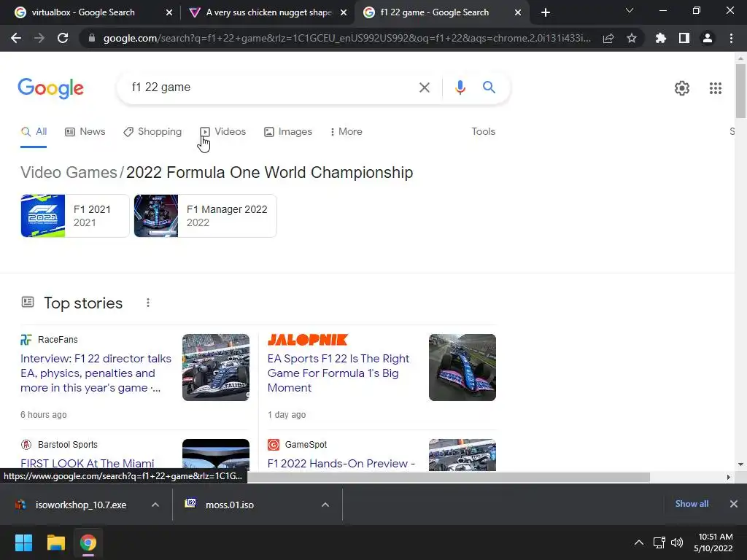Show all downloads
The image size is (747, 560).
(x=692, y=504)
